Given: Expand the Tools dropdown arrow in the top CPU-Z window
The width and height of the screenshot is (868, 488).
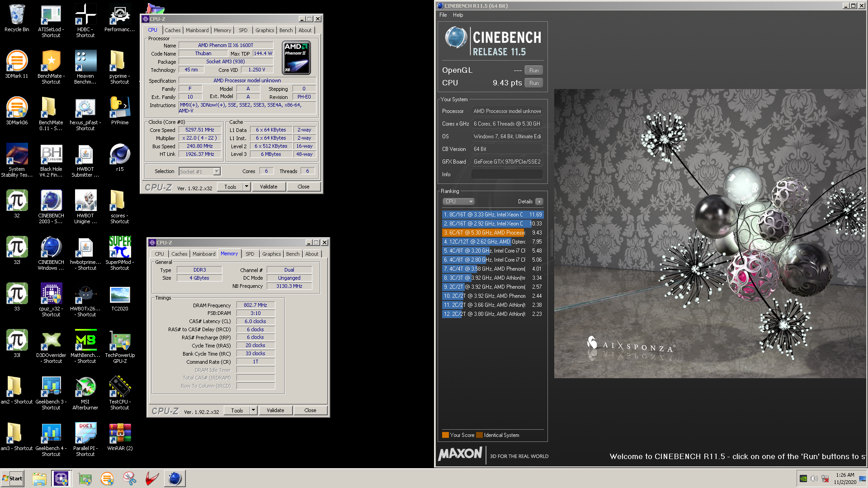Looking at the screenshot, I should tap(246, 187).
